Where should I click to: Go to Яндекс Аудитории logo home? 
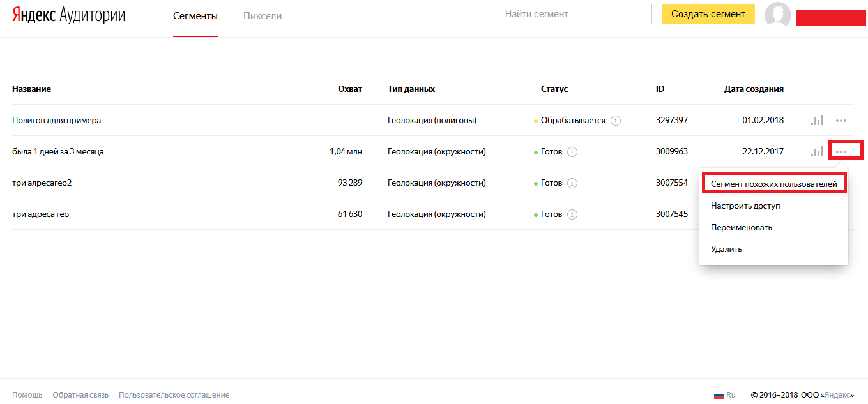click(x=69, y=15)
